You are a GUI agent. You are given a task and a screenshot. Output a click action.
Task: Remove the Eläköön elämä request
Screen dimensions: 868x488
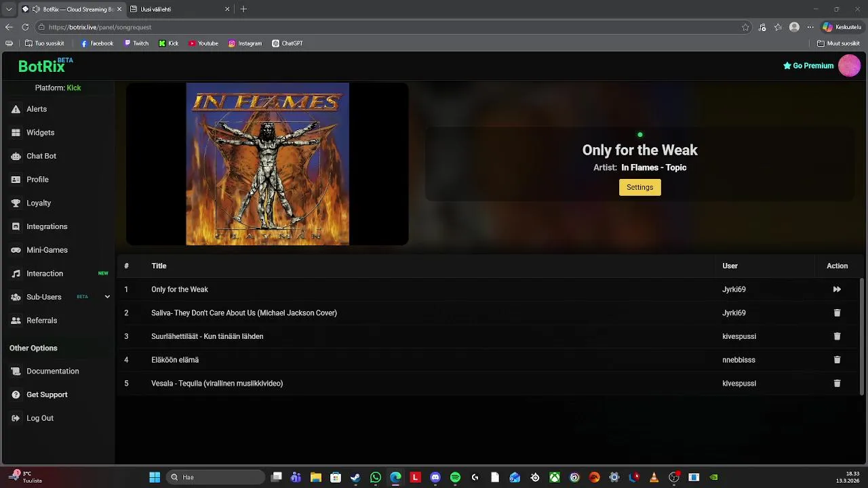pos(837,360)
